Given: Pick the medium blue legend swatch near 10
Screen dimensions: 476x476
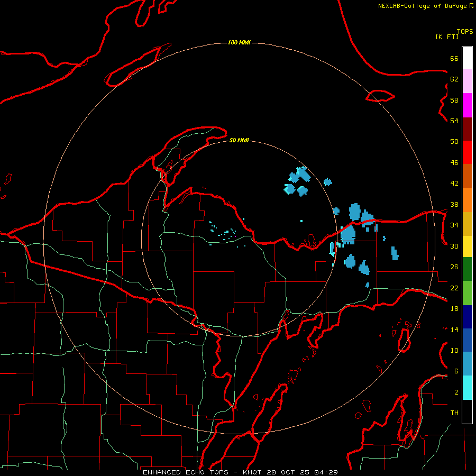Looking at the screenshot, I should tap(467, 340).
